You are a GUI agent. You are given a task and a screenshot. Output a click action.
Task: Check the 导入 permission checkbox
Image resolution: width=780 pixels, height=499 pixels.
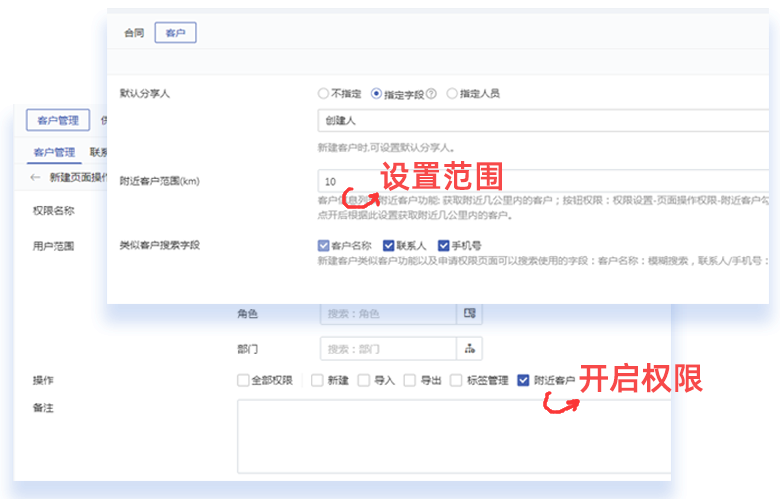(364, 380)
